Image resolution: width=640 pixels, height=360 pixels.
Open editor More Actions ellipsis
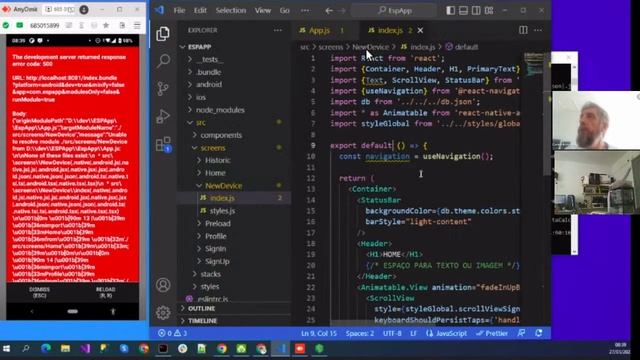[538, 30]
